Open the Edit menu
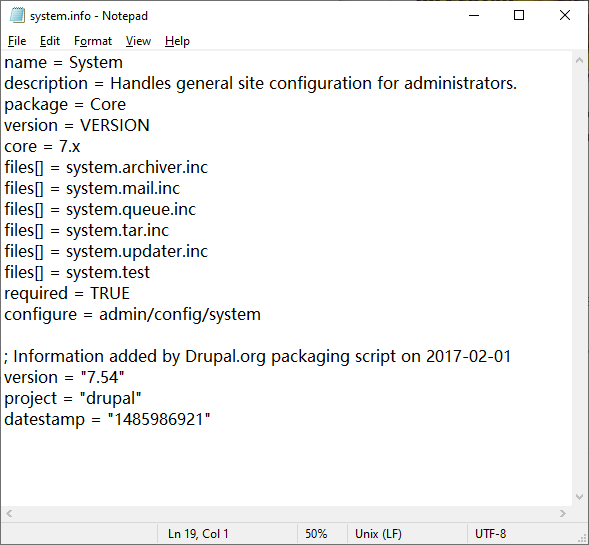589x545 pixels. (50, 41)
